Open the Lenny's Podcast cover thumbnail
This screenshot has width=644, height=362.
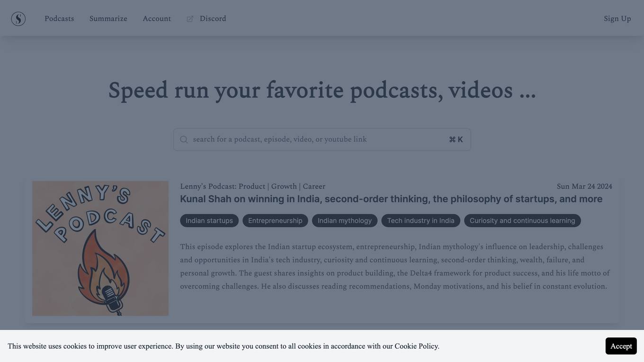click(x=100, y=248)
